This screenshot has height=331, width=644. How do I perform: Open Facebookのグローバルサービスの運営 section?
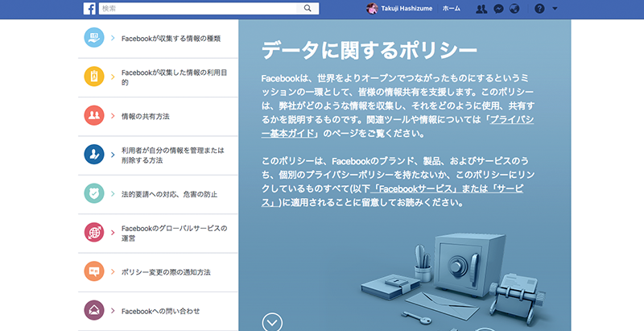pos(174,234)
